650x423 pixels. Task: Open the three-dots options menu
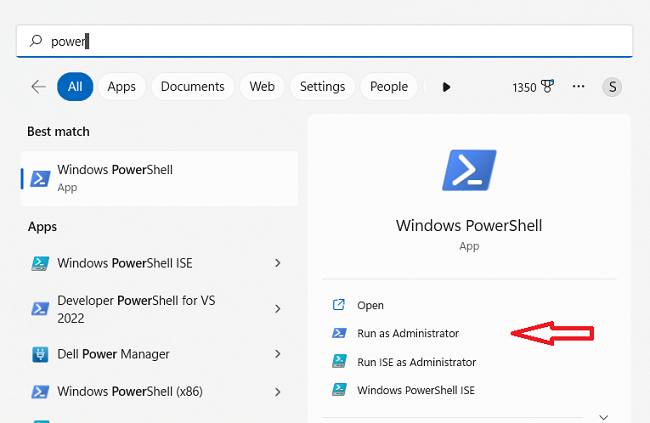578,86
